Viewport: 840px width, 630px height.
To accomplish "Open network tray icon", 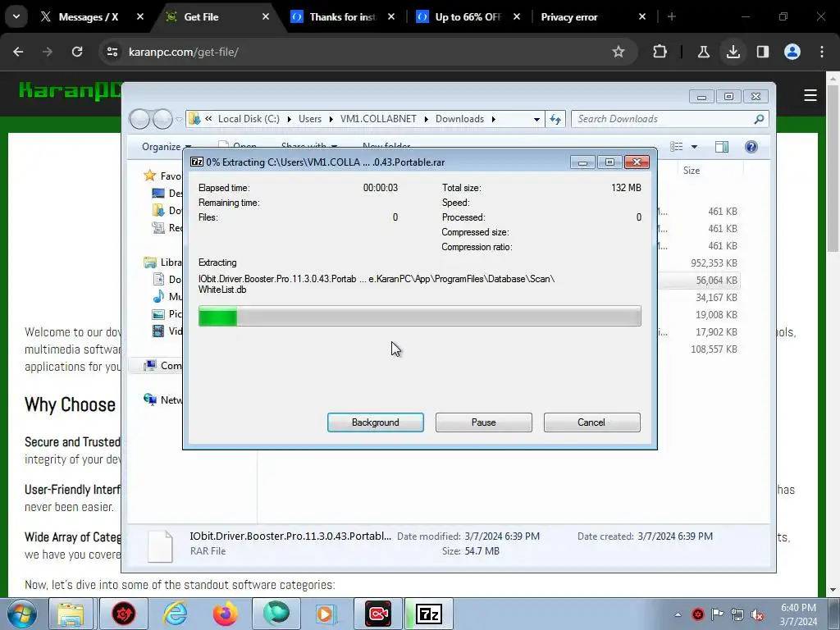I will (737, 614).
